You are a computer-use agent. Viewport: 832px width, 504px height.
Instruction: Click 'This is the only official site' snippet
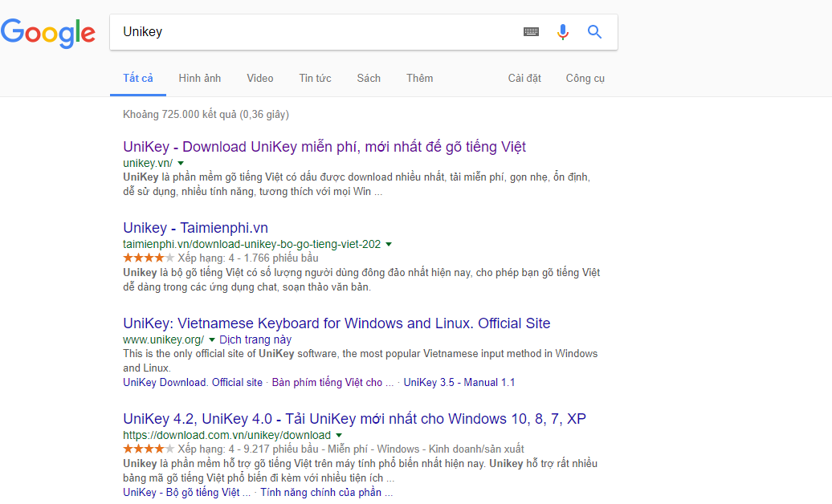(361, 361)
